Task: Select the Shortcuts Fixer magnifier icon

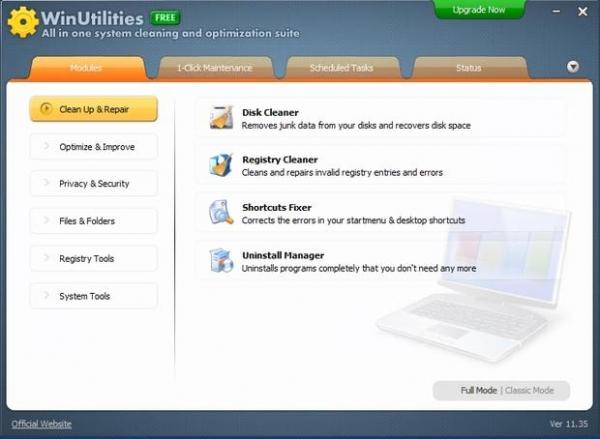Action: (x=221, y=212)
